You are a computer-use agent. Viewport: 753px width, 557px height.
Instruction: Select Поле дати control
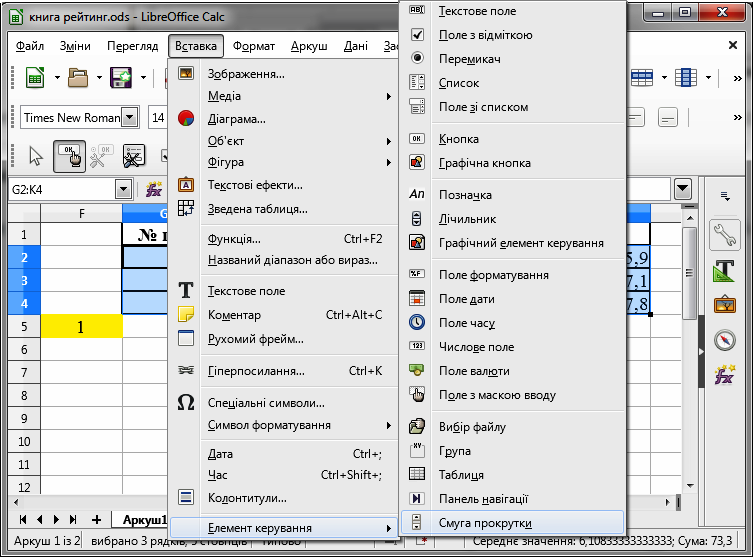tap(512, 299)
